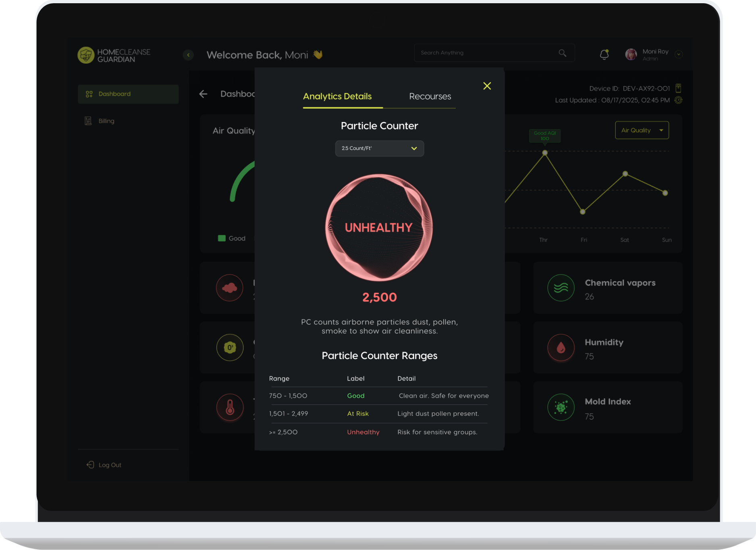This screenshot has height=550, width=756.
Task: Go back using the Dashboard back arrow
Action: pyautogui.click(x=203, y=94)
